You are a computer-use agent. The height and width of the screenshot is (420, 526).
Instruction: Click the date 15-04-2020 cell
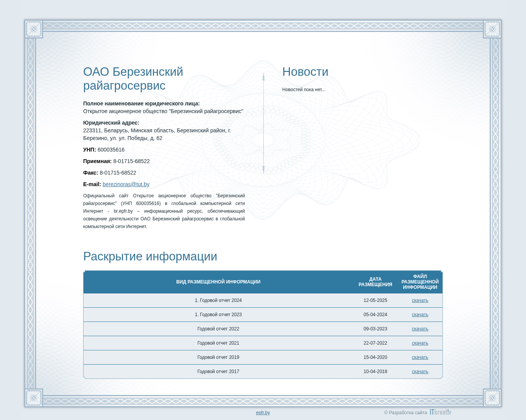375,357
